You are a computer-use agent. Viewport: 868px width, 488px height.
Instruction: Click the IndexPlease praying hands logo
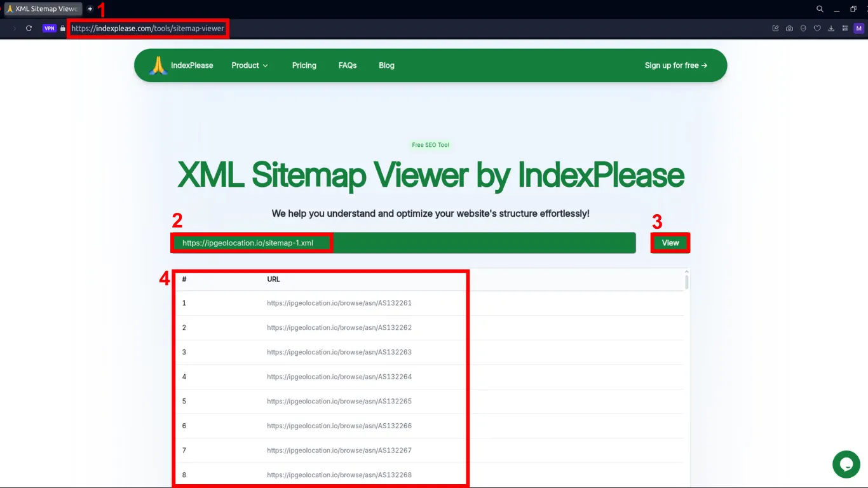[158, 65]
